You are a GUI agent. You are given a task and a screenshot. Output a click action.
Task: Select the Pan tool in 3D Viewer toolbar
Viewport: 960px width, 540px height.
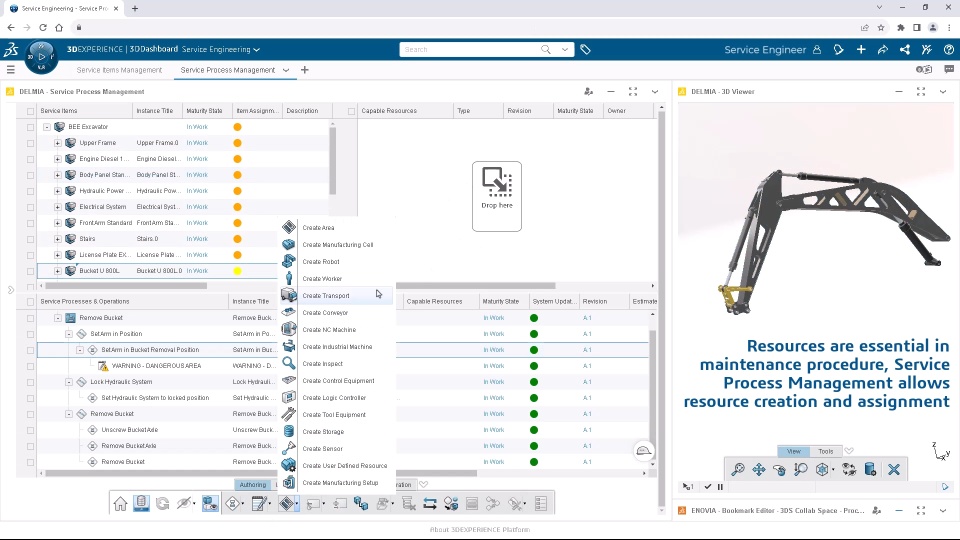point(759,470)
